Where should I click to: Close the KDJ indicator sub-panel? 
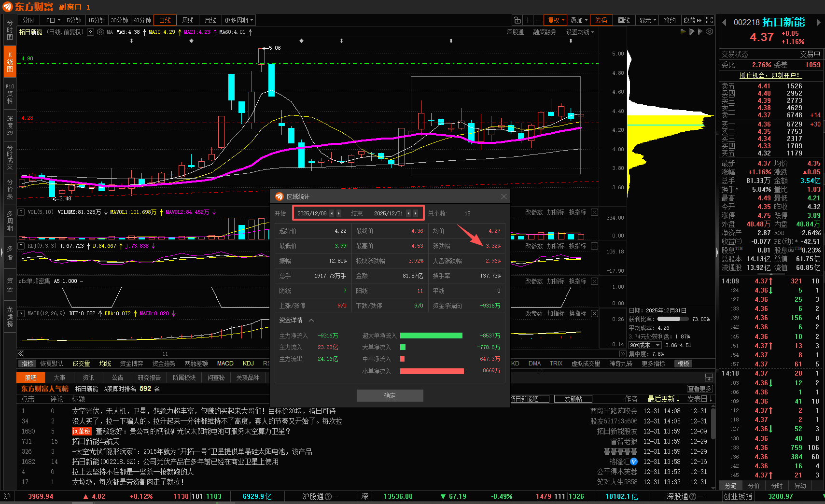(x=594, y=246)
